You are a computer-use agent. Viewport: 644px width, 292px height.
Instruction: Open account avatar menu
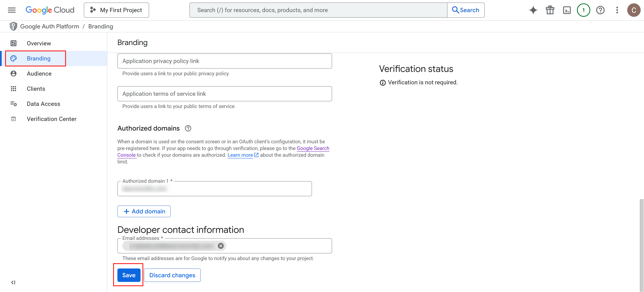(x=633, y=10)
